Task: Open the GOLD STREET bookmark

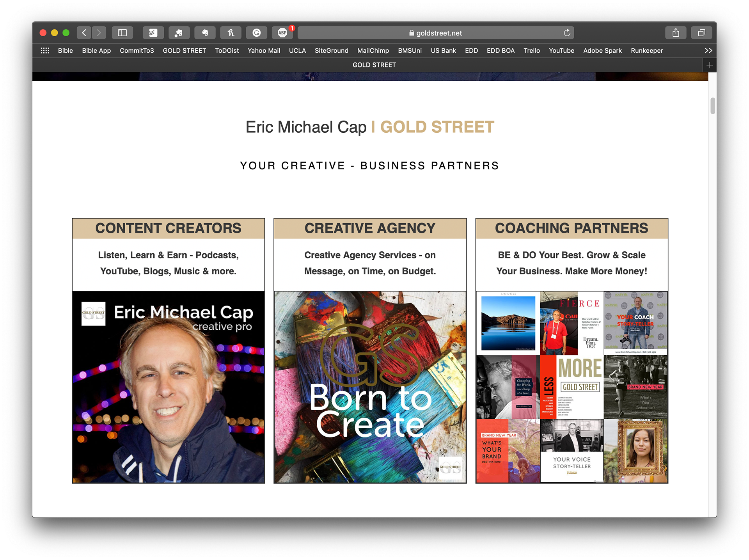Action: pos(185,50)
